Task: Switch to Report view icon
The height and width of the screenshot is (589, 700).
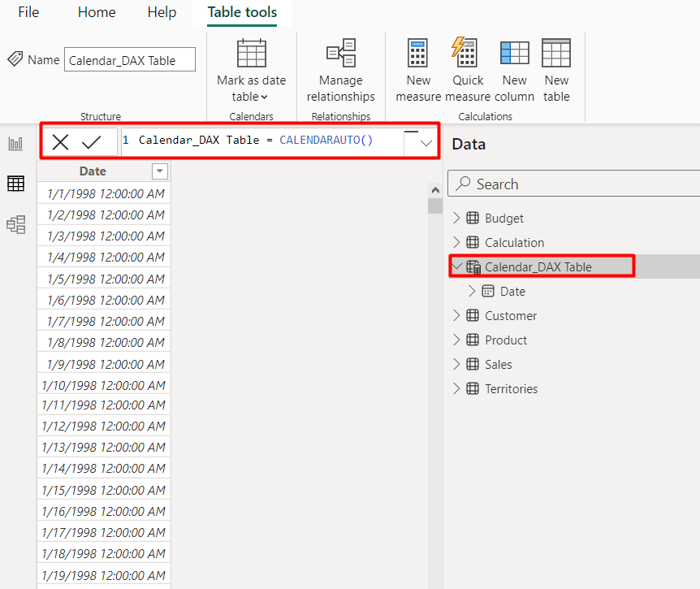Action: 15,143
